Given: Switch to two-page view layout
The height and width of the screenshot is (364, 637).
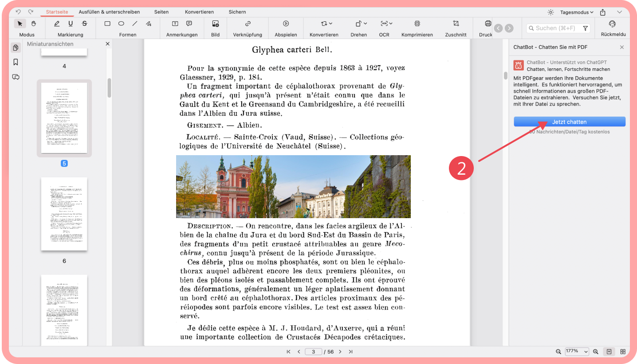Looking at the screenshot, I should click(623, 352).
